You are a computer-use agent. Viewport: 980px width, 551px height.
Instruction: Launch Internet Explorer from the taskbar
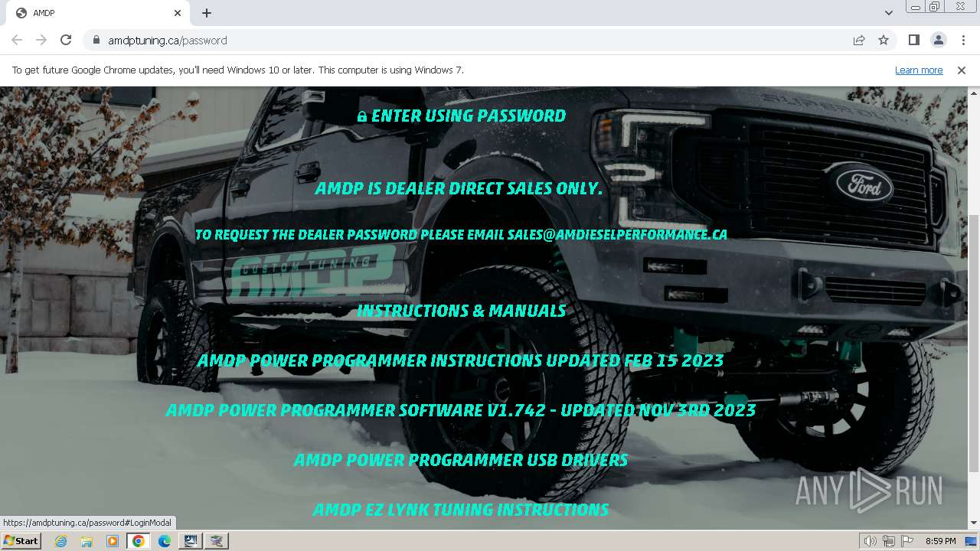[x=60, y=541]
